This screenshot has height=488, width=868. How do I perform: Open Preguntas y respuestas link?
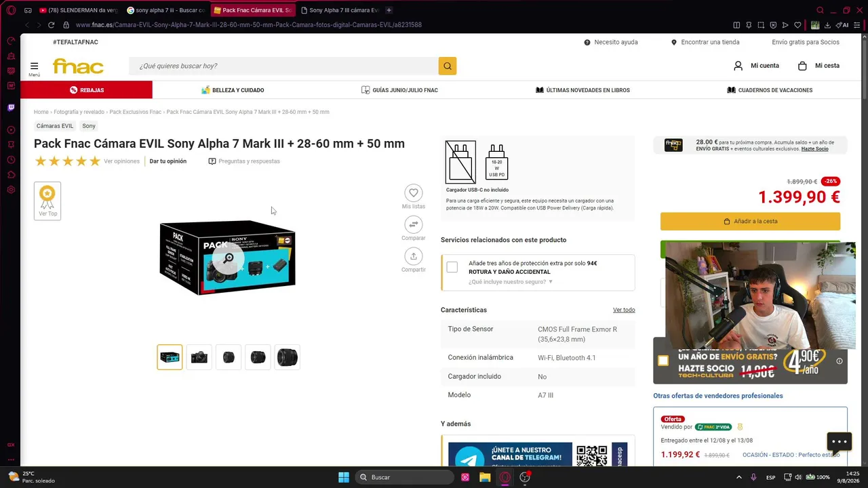pyautogui.click(x=244, y=161)
